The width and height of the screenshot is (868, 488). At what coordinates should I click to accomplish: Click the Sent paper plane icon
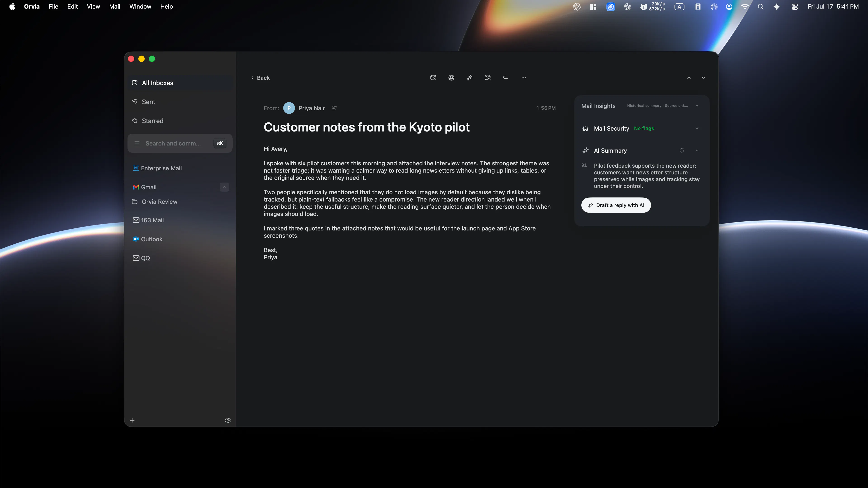135,102
